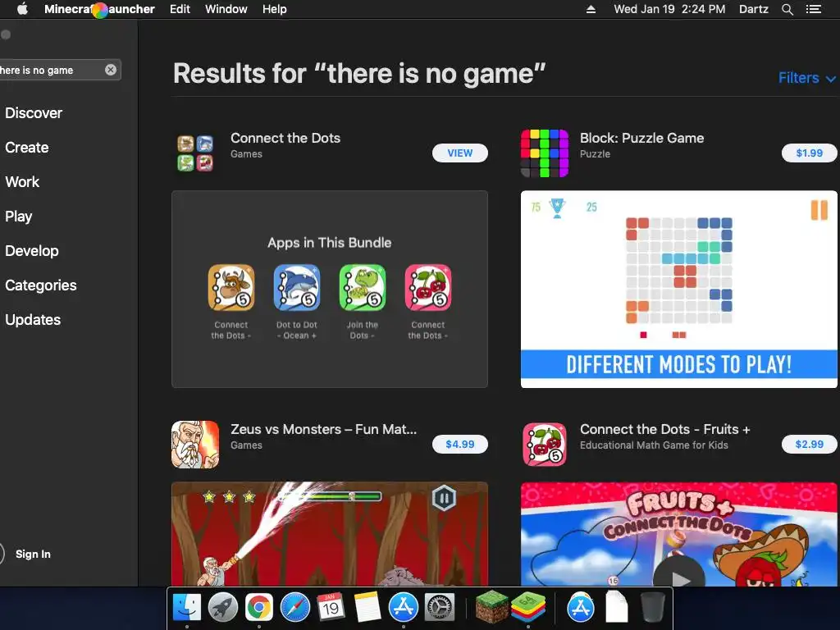Click Sign In in the sidebar
840x630 pixels.
pyautogui.click(x=33, y=554)
